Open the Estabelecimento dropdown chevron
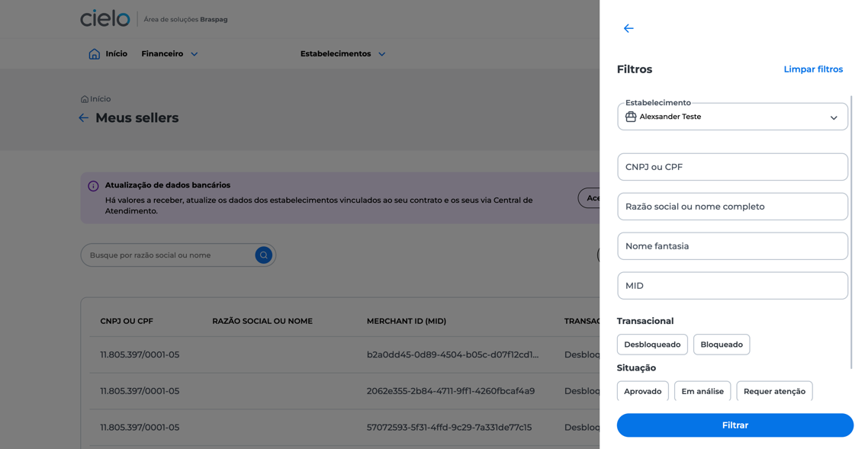 (x=834, y=118)
